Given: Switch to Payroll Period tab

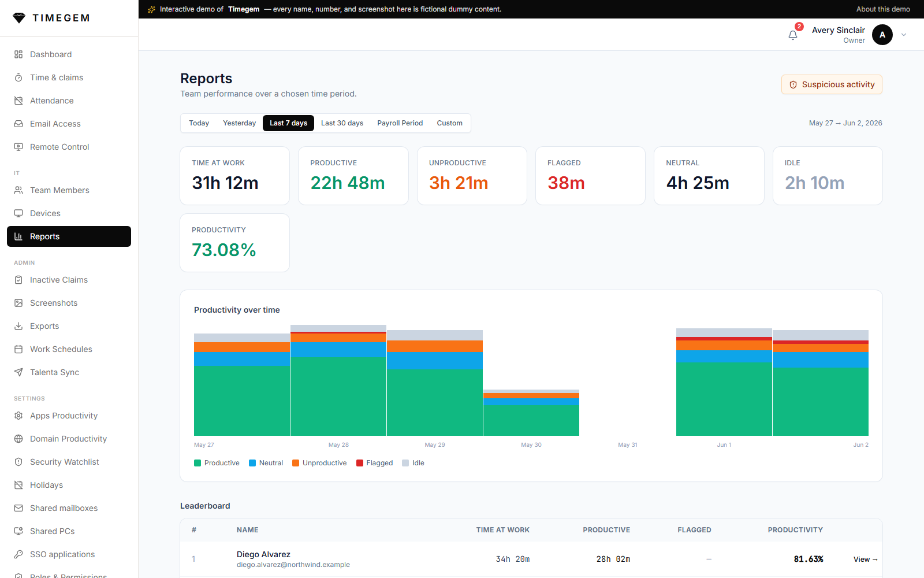Looking at the screenshot, I should [400, 123].
